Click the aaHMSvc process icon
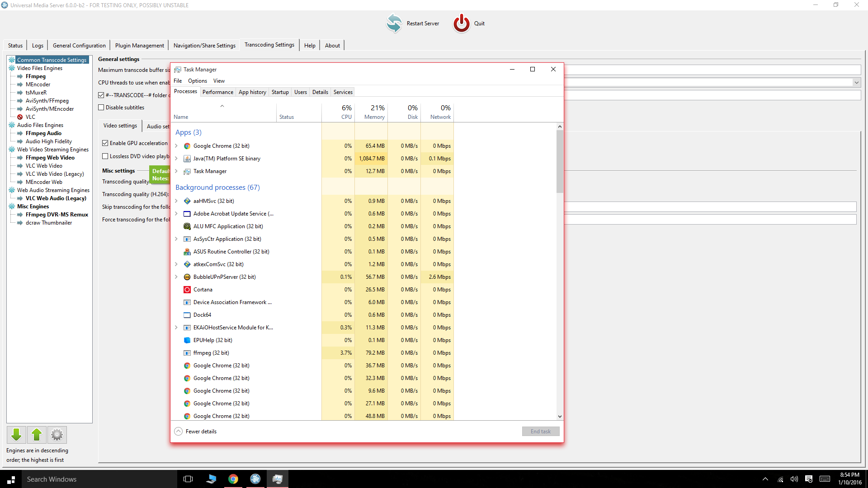 point(187,201)
